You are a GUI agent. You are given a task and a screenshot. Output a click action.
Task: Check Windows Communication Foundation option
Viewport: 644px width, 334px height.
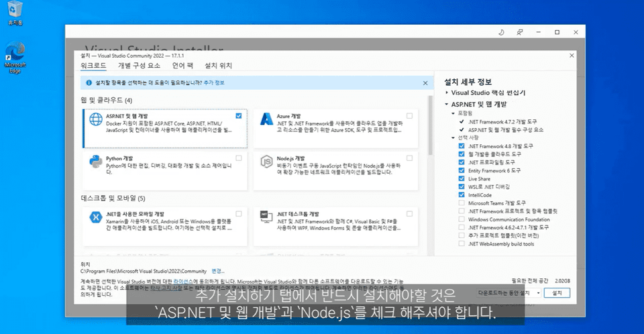coord(462,219)
